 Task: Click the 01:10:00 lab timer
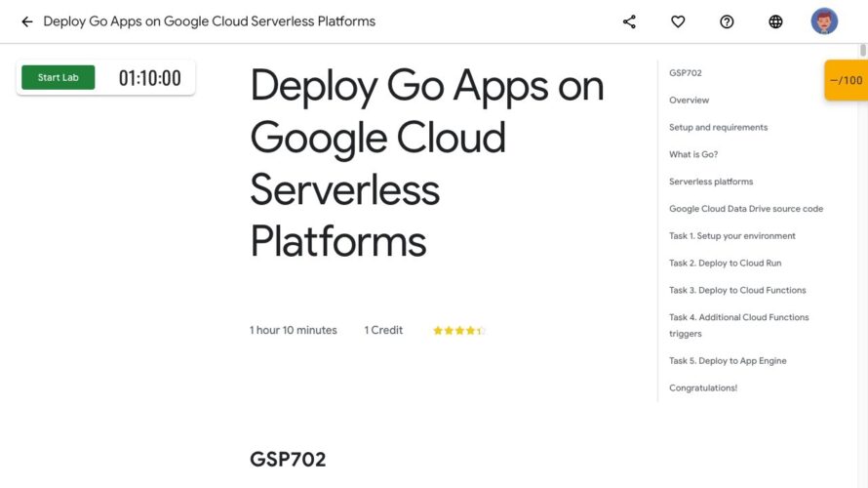tap(149, 78)
